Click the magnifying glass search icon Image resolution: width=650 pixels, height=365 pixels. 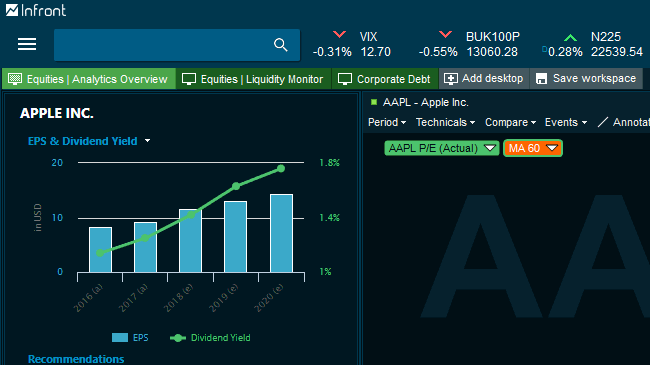pos(281,45)
